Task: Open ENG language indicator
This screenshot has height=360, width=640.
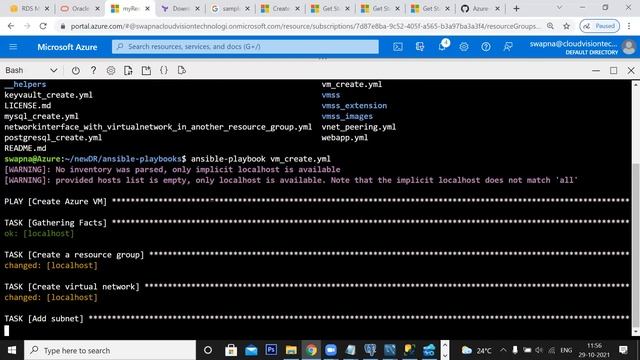Action: point(566,350)
